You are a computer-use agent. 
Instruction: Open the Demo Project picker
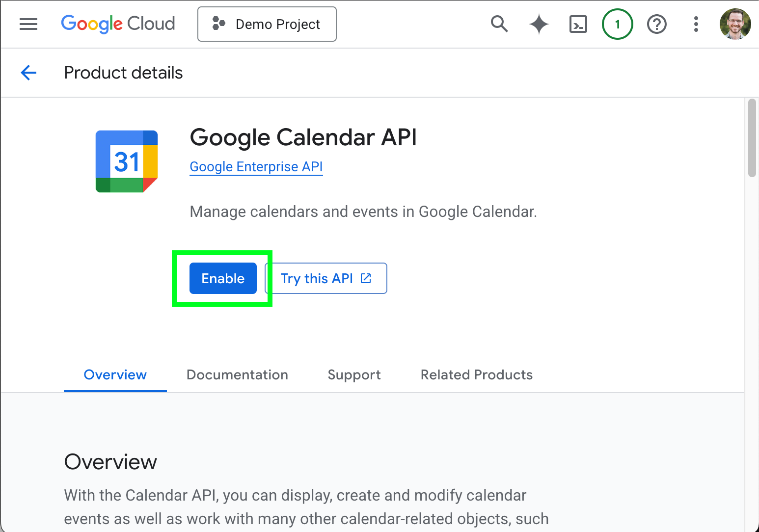click(267, 24)
